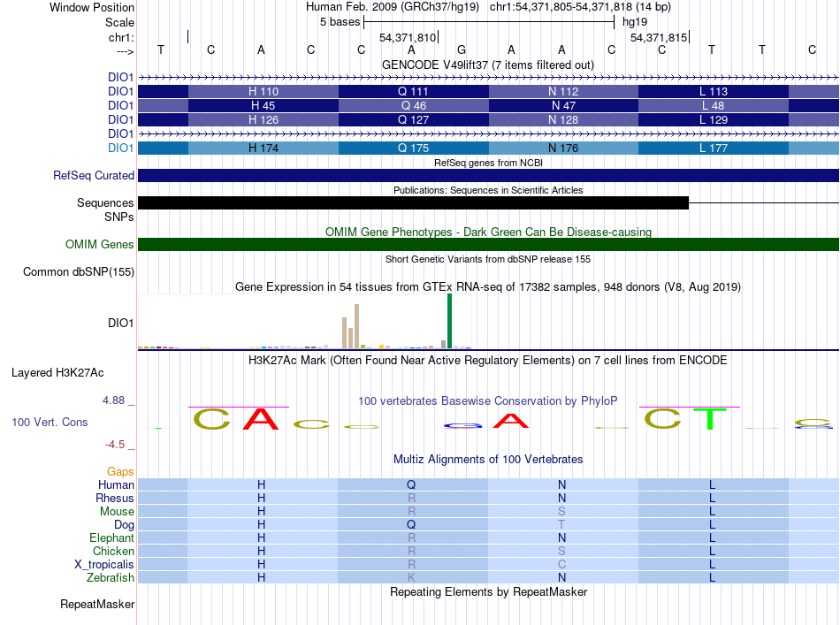Open Multiz Alignments of 100 Vertebrates title

[488, 460]
